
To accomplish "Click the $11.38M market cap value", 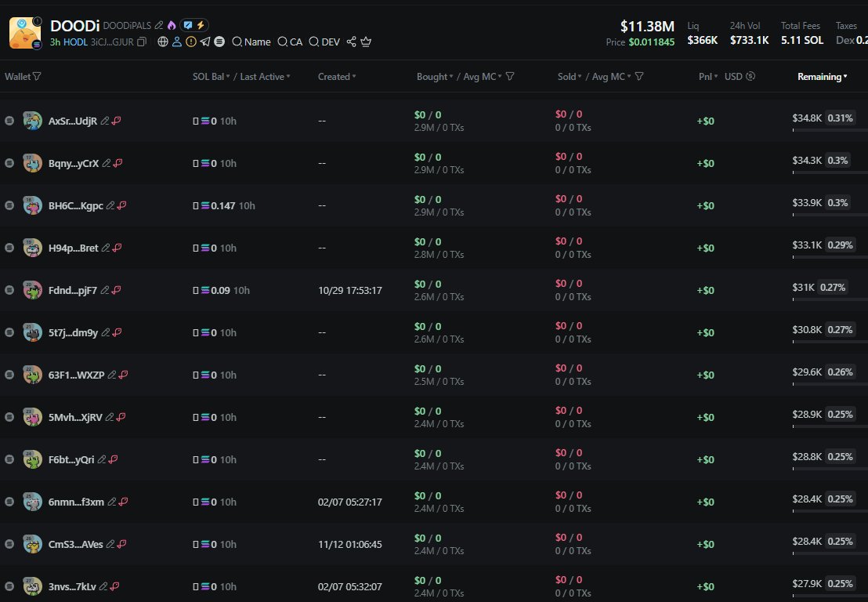I will point(647,27).
